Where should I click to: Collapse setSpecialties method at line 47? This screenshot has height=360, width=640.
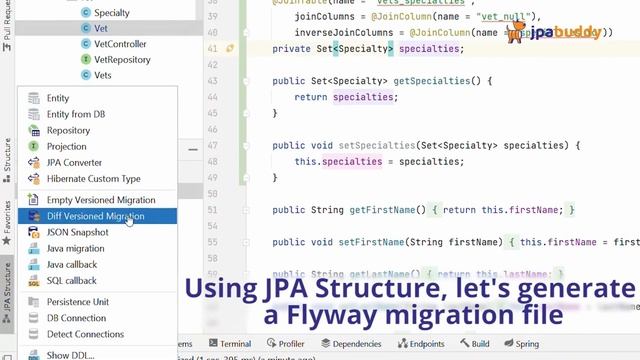click(246, 146)
